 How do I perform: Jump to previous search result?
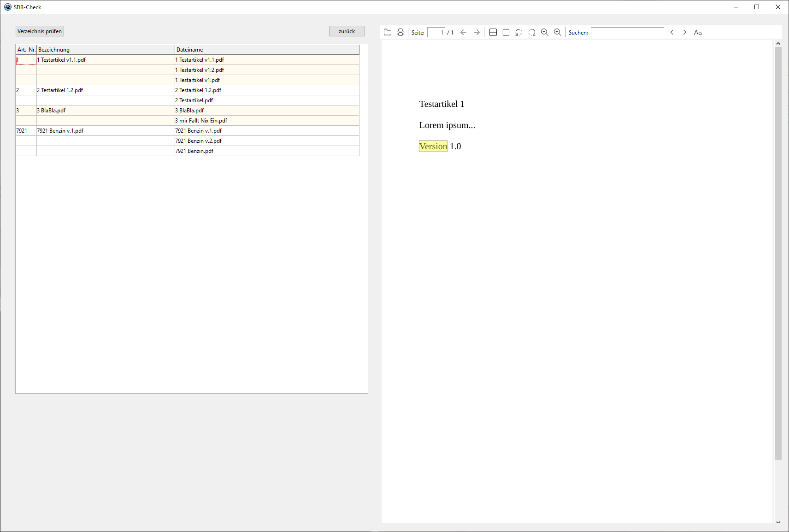click(x=672, y=32)
